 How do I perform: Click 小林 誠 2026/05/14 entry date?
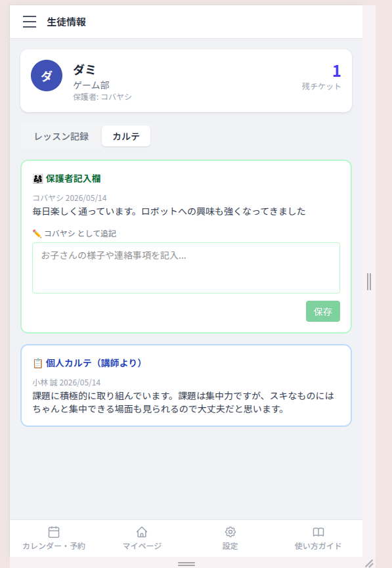67,383
